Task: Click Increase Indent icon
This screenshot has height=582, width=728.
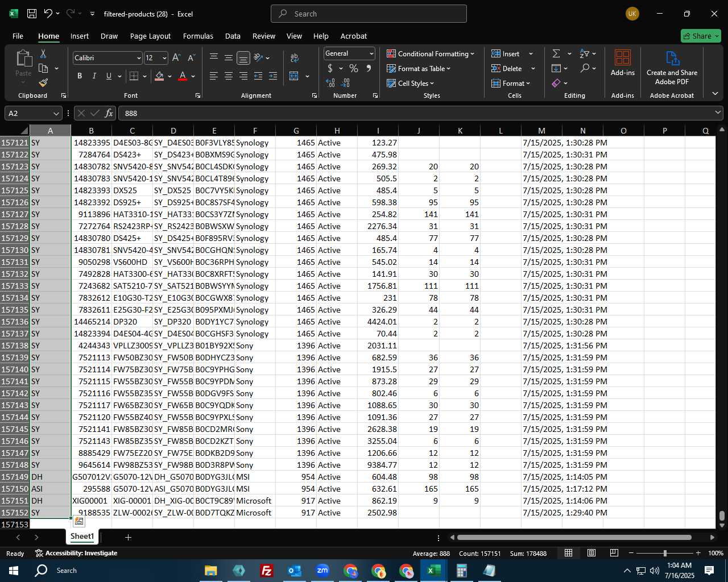Action: coord(273,76)
